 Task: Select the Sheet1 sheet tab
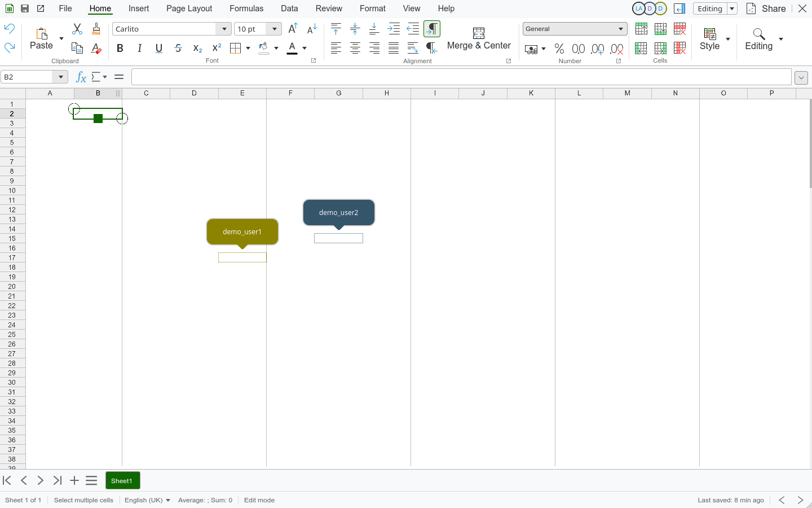[122, 481]
